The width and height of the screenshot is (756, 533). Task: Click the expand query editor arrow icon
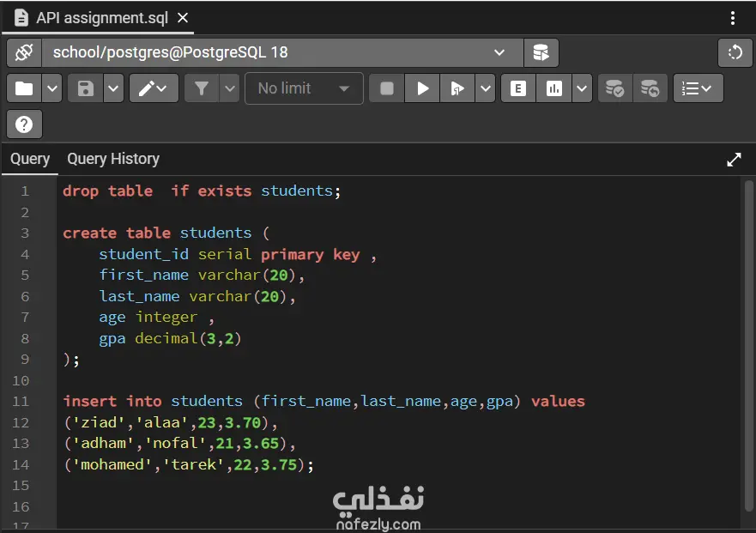[734, 159]
